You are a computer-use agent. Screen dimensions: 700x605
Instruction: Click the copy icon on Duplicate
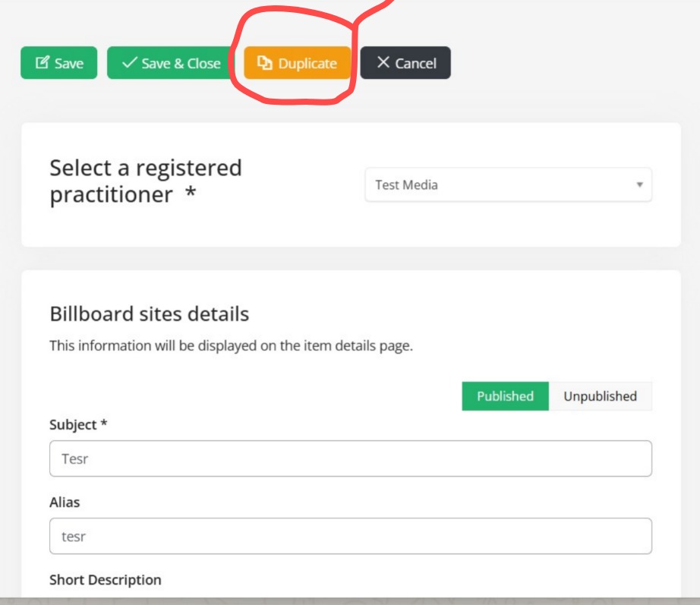265,63
